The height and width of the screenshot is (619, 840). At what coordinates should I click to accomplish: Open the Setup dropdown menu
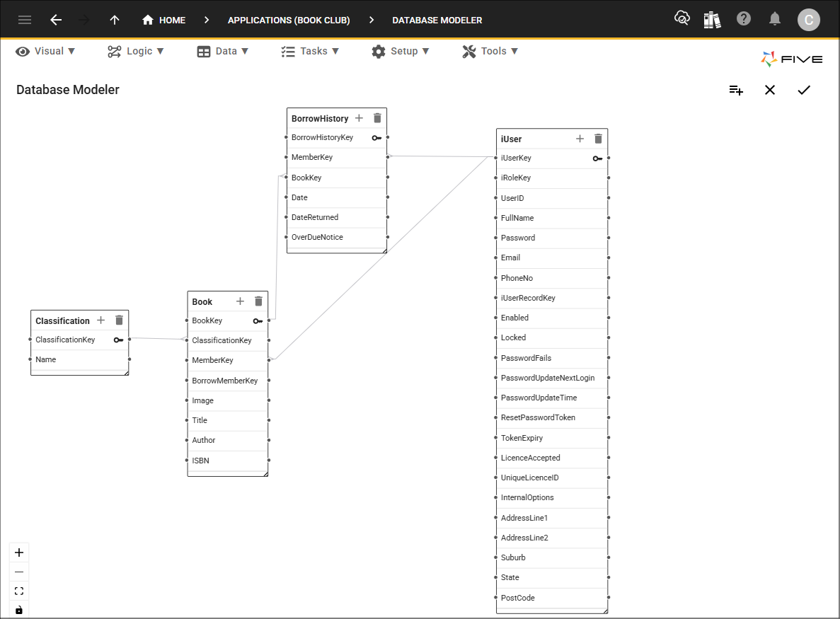point(400,52)
